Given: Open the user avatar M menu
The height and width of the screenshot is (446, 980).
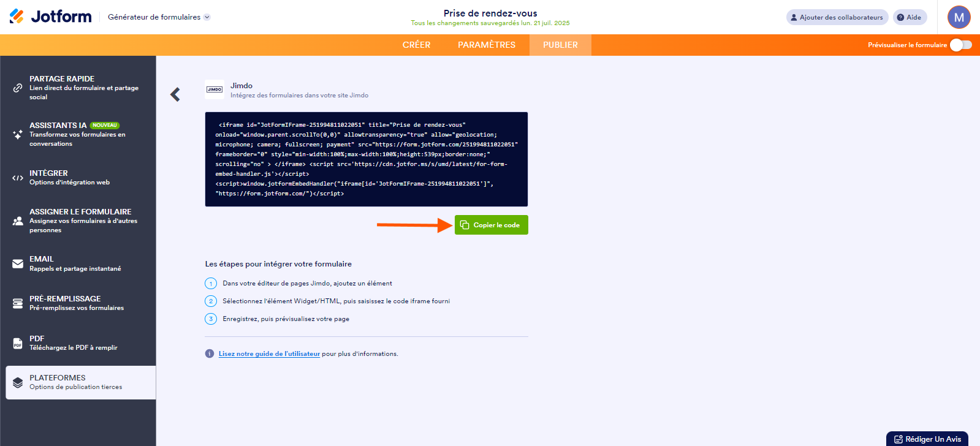Looking at the screenshot, I should (x=959, y=17).
